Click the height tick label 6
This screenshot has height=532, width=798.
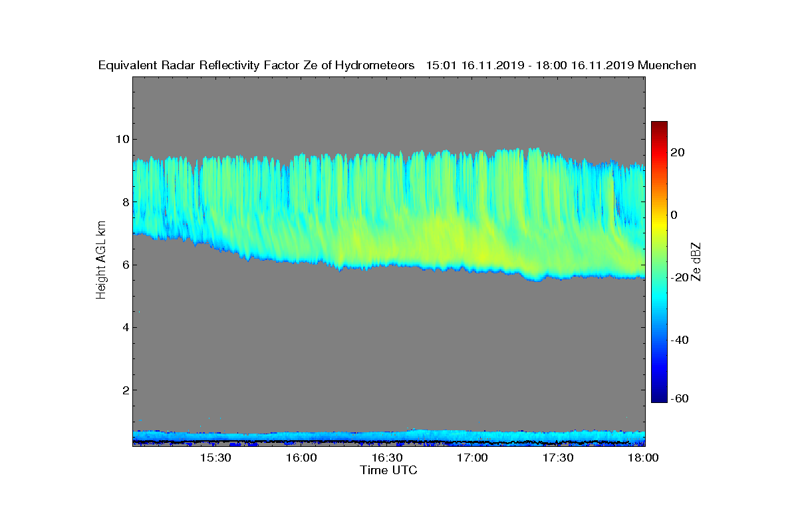[x=125, y=265]
